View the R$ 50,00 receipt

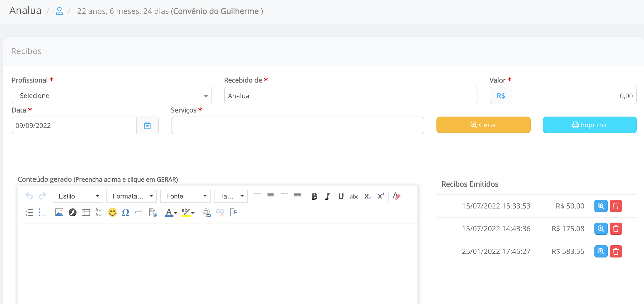(601, 206)
